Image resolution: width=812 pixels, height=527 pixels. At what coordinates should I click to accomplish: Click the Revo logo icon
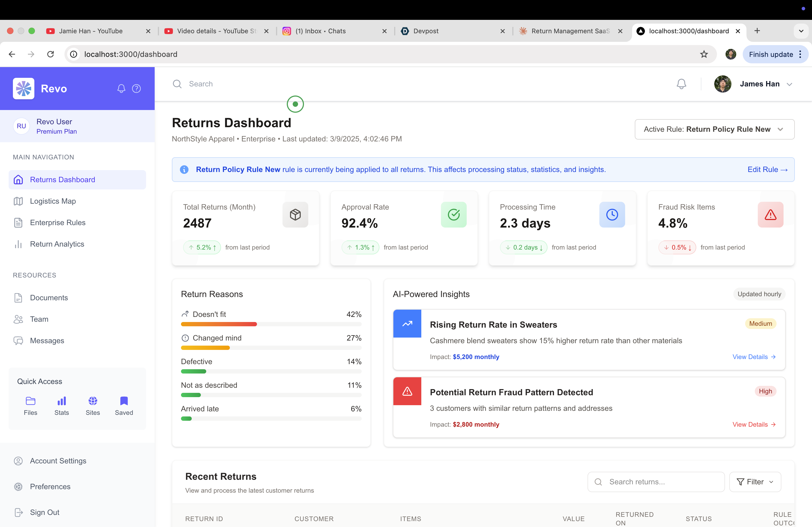pos(24,89)
